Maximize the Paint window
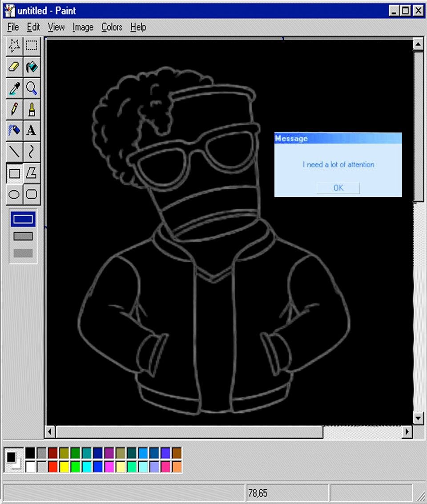This screenshot has width=427, height=504. pyautogui.click(x=405, y=11)
